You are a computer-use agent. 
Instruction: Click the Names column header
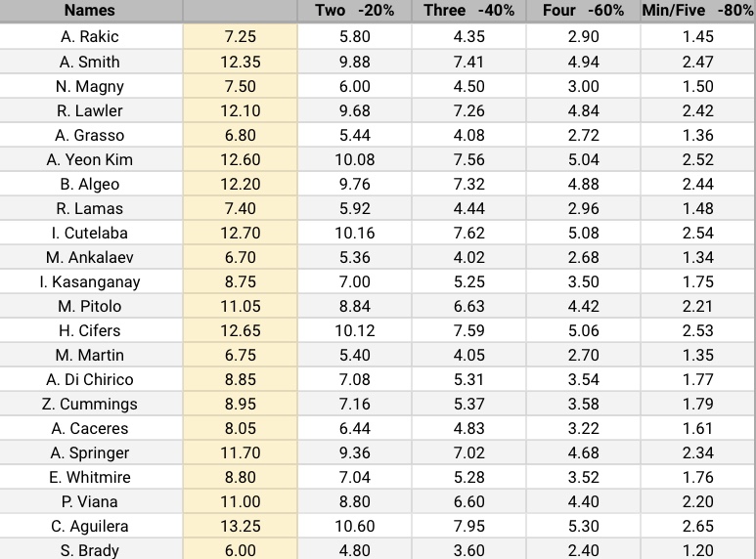coord(90,11)
